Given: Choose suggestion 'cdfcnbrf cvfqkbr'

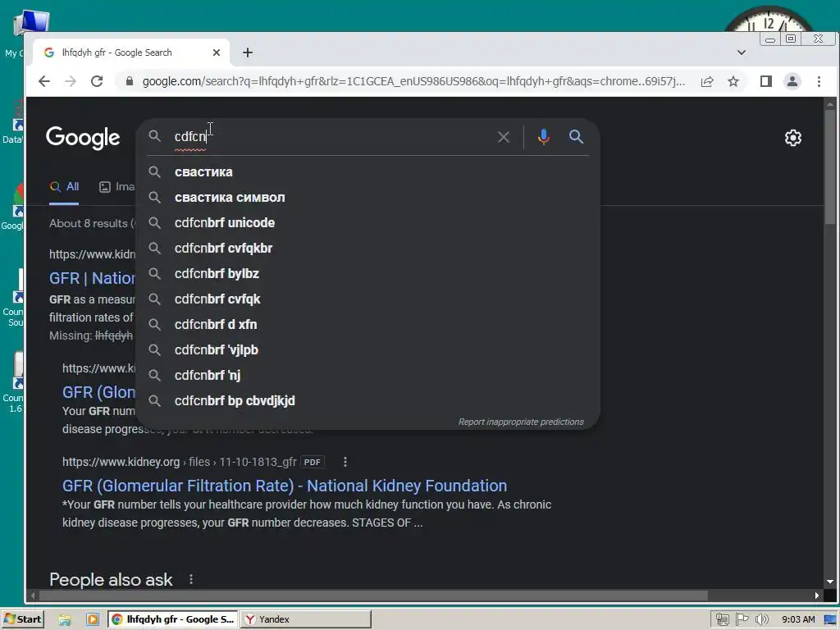Looking at the screenshot, I should click(368, 248).
